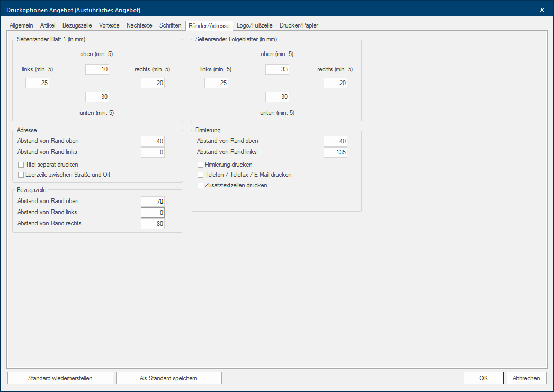Image resolution: width=554 pixels, height=392 pixels.
Task: Open the Logo/Fußzeile tab
Action: [254, 25]
